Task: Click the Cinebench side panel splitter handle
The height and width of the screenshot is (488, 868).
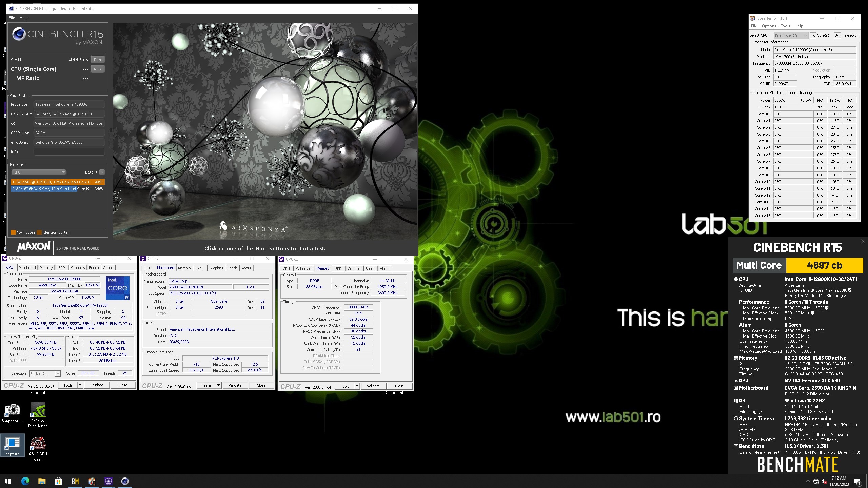Action: (111, 138)
